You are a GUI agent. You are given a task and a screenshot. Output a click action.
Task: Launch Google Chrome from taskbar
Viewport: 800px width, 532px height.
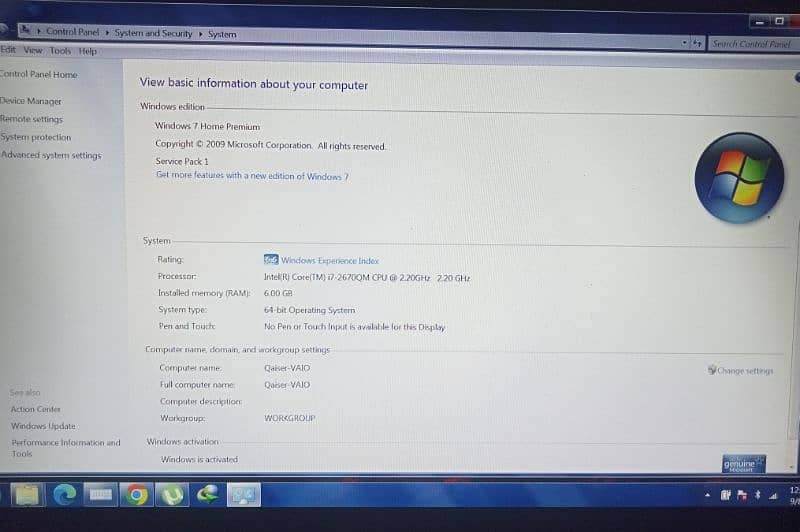136,495
